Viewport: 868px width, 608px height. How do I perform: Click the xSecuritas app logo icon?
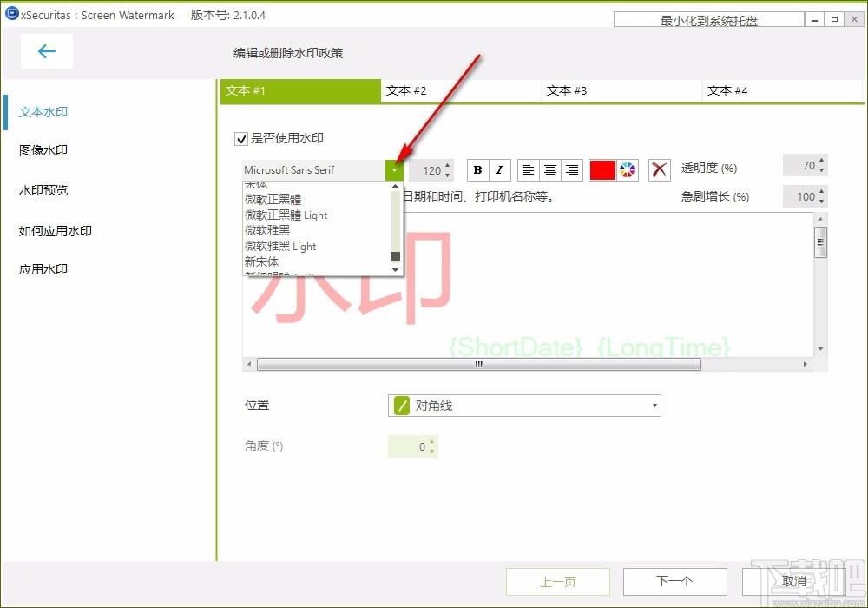pyautogui.click(x=11, y=13)
